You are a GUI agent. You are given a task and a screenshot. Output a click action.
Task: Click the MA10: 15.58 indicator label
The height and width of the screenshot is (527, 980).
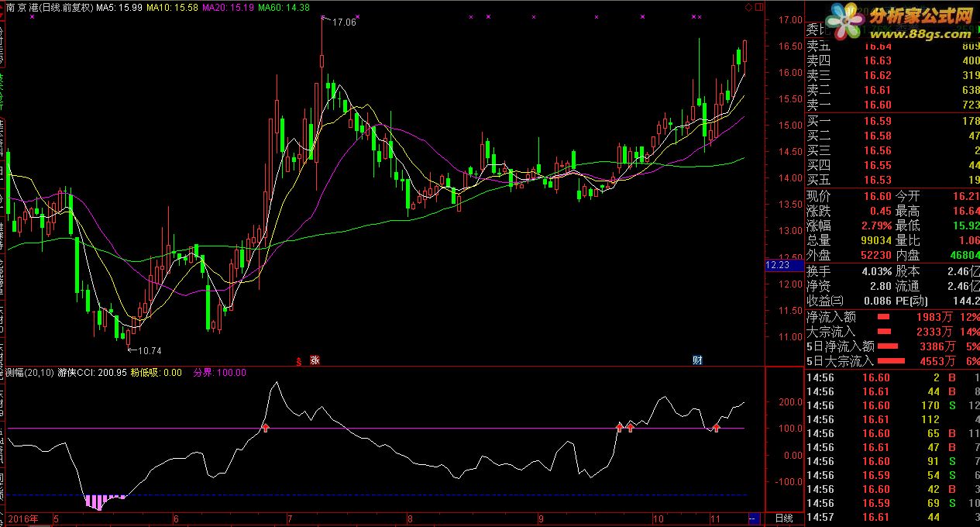click(x=172, y=7)
